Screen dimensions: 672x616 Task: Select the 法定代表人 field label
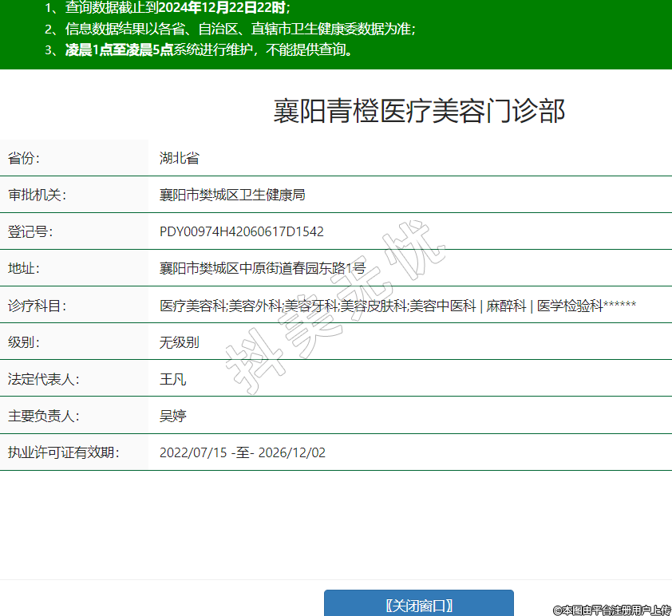(43, 379)
